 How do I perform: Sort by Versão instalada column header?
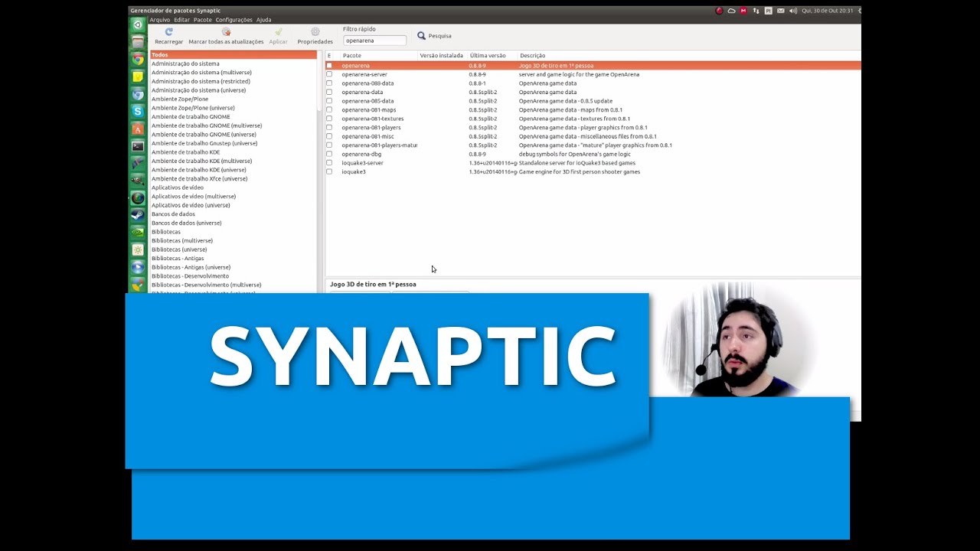(441, 56)
